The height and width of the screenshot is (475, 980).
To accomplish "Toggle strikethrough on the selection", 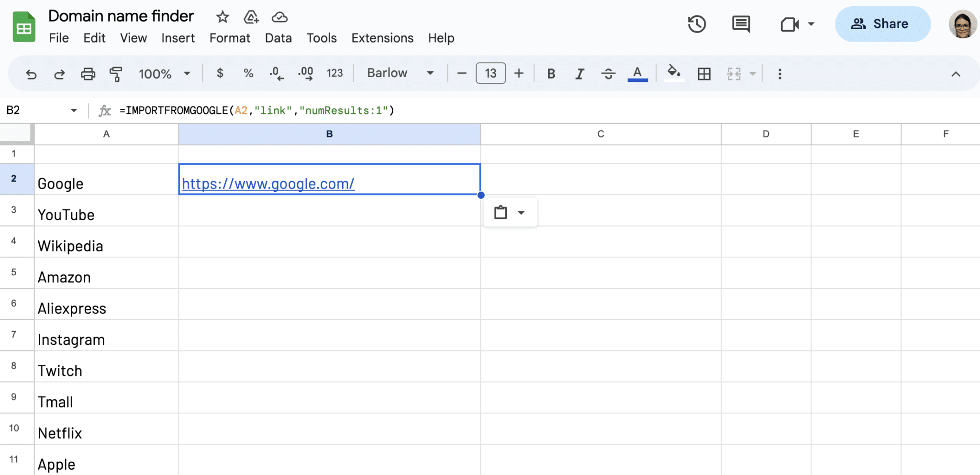I will pos(608,73).
